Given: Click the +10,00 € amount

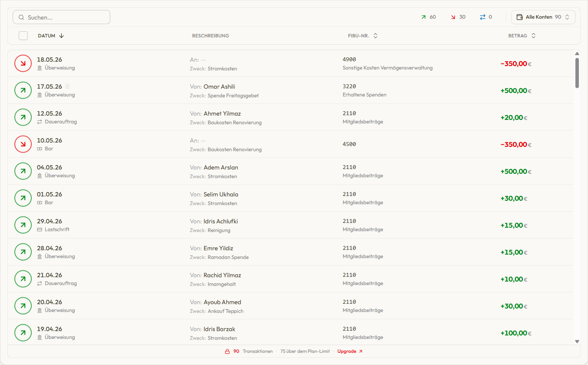Looking at the screenshot, I should click(x=514, y=279).
